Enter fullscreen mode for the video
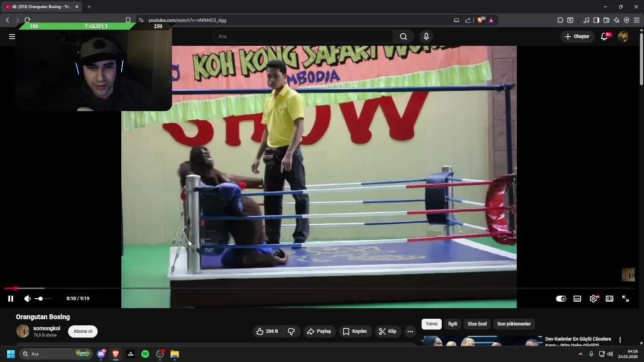The height and width of the screenshot is (362, 644). point(625,299)
